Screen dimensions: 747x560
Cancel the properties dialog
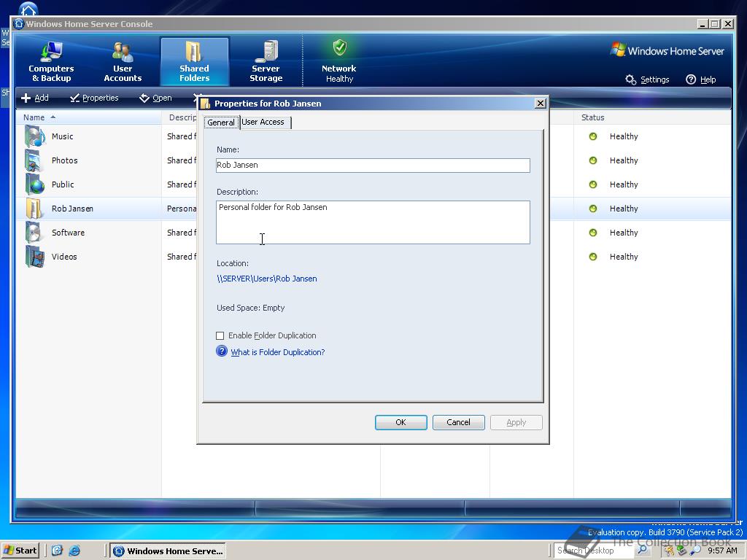[458, 422]
